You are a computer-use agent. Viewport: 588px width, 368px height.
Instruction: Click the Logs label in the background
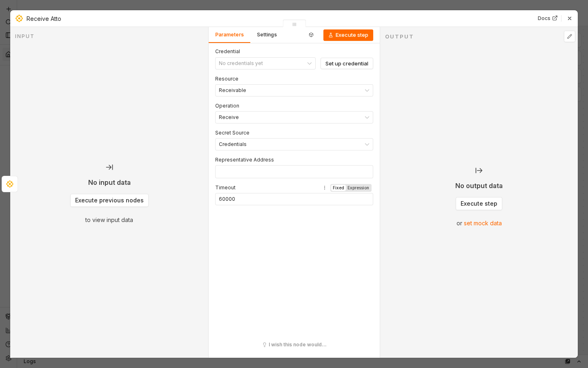(x=30, y=361)
